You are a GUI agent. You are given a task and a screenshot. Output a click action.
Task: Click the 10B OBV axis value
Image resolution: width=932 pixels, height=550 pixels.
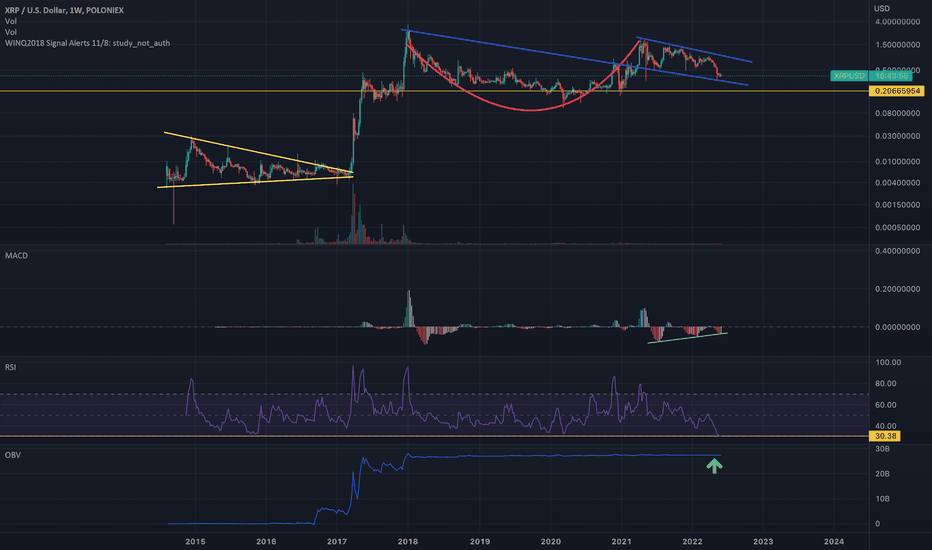pos(882,499)
